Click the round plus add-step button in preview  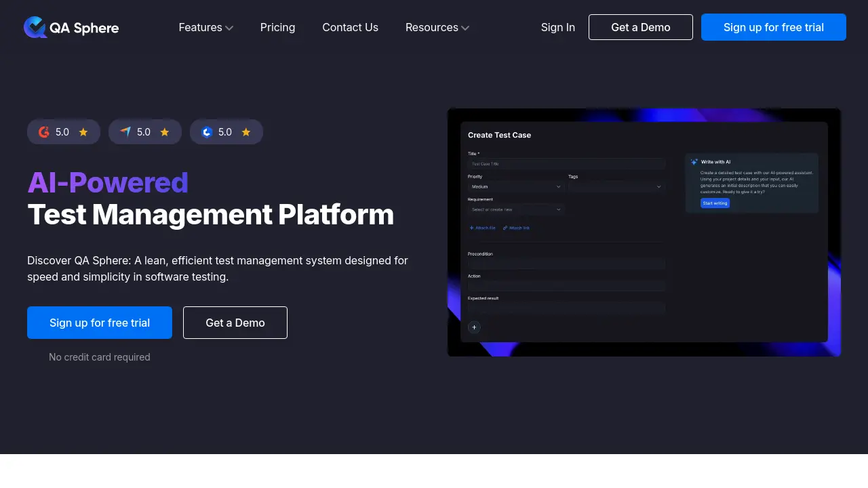(474, 327)
